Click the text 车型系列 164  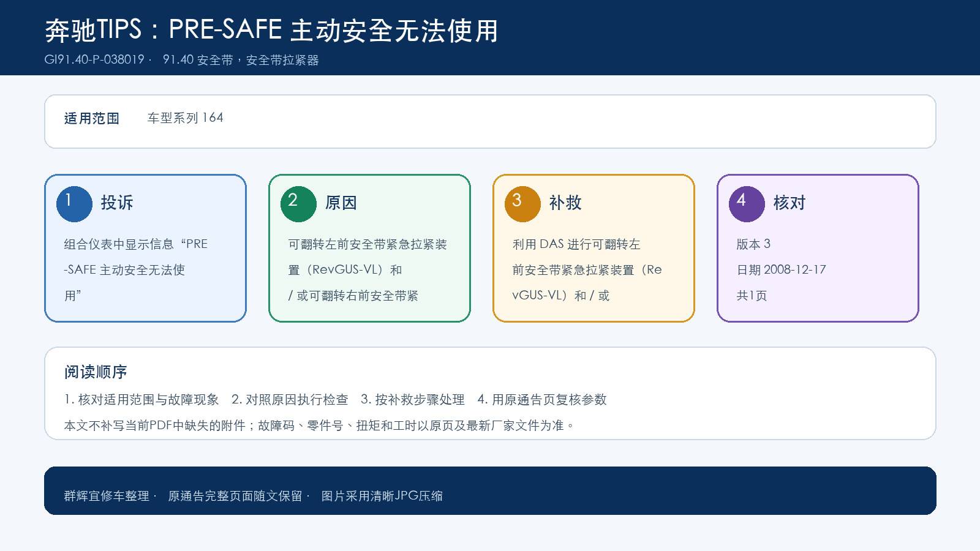pyautogui.click(x=185, y=118)
